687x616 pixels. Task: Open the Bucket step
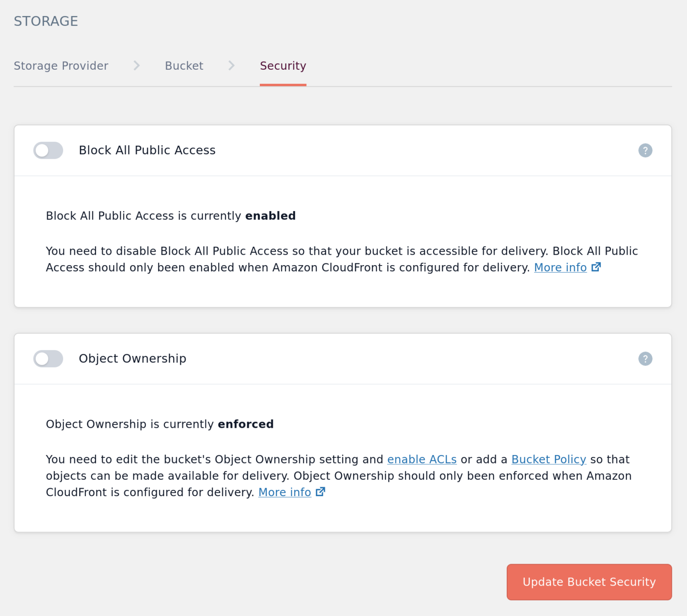pyautogui.click(x=184, y=65)
